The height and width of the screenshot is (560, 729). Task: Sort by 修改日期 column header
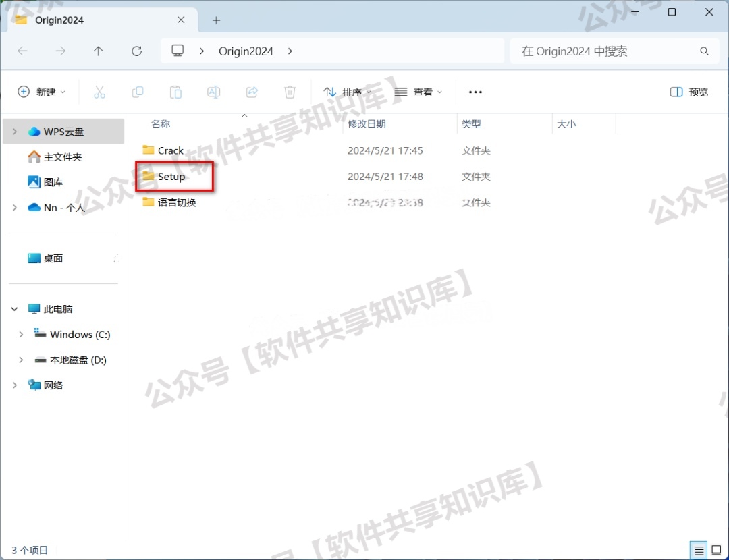coord(367,124)
